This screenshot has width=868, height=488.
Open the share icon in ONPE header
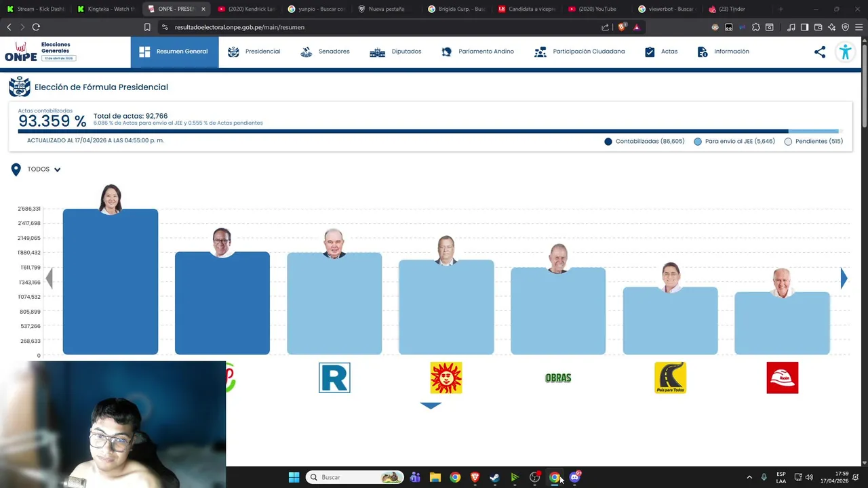pyautogui.click(x=820, y=52)
